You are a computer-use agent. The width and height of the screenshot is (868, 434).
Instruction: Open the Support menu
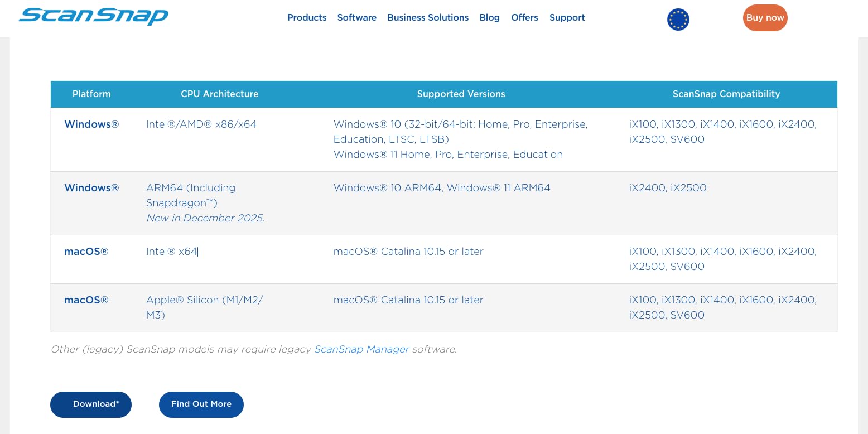pos(567,17)
